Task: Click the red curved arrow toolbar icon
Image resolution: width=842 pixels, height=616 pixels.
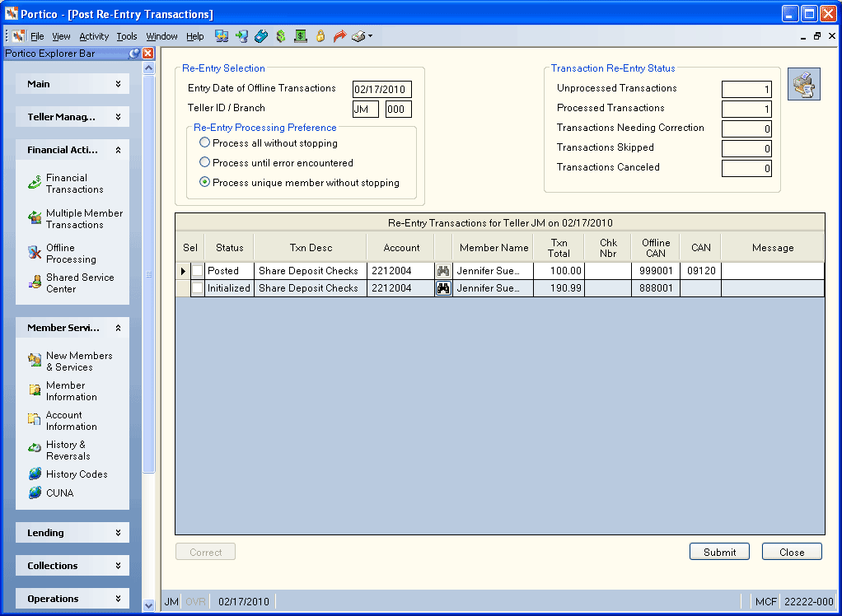Action: 339,36
